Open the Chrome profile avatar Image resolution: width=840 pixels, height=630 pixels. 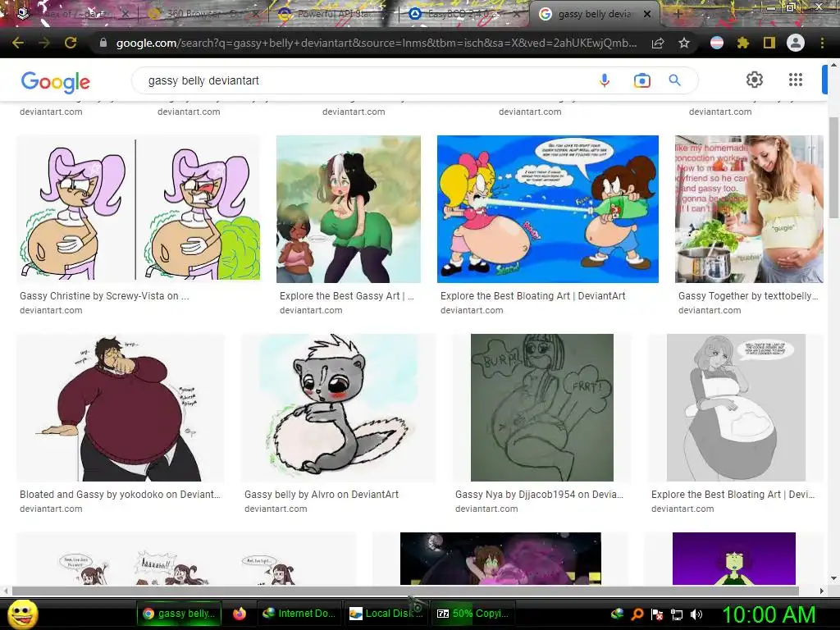[796, 43]
